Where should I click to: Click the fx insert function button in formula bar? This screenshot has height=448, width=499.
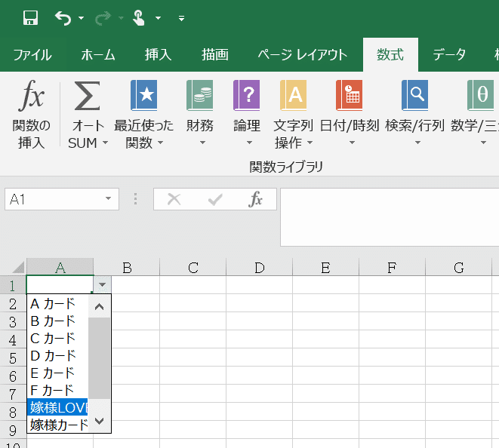255,199
